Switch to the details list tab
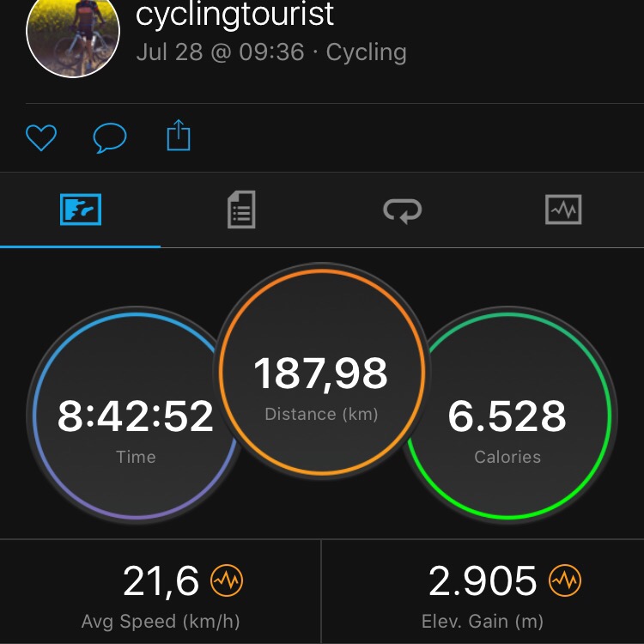 241,210
